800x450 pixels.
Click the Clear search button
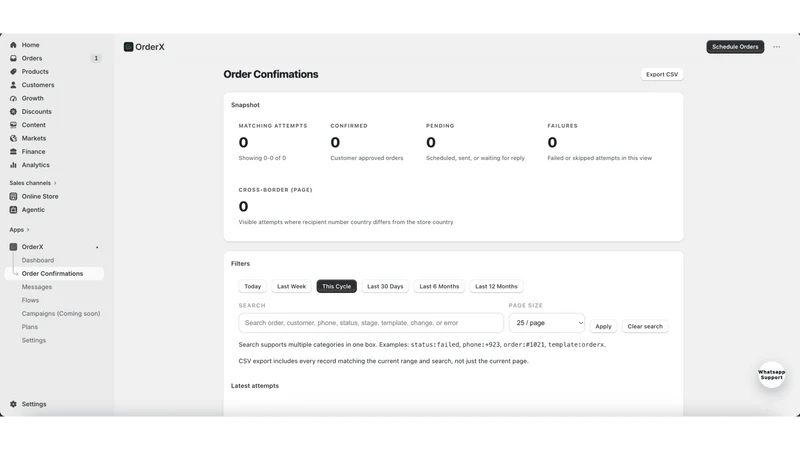click(x=645, y=327)
